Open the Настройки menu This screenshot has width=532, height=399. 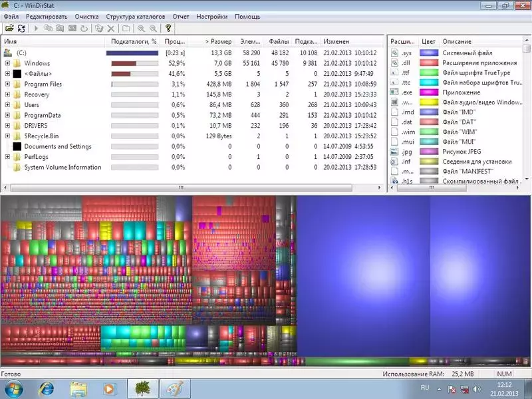211,17
